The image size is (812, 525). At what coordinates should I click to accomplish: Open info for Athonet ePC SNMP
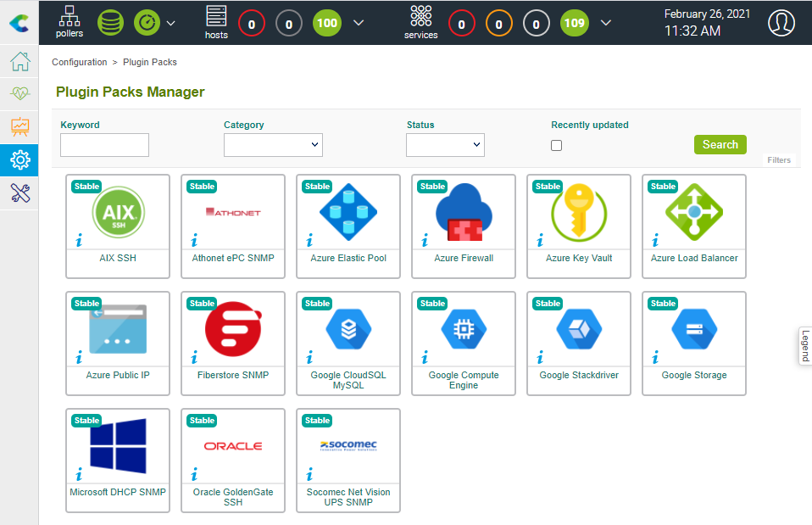click(x=194, y=241)
